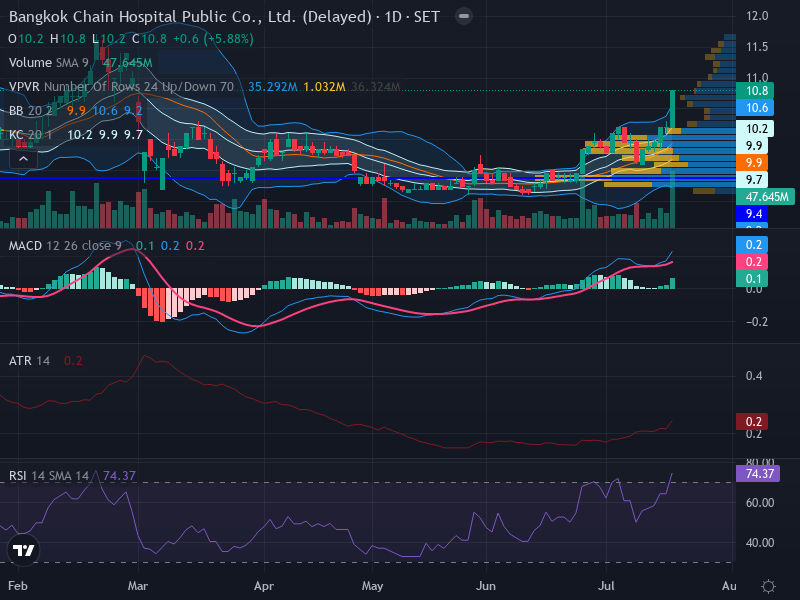This screenshot has height=600, width=800.
Task: Click the RSI 14 SMA 14 legend
Action: [x=48, y=476]
